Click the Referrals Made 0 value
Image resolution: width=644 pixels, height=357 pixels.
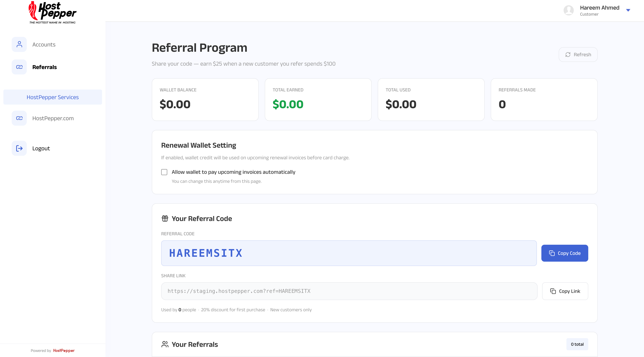[x=502, y=104]
